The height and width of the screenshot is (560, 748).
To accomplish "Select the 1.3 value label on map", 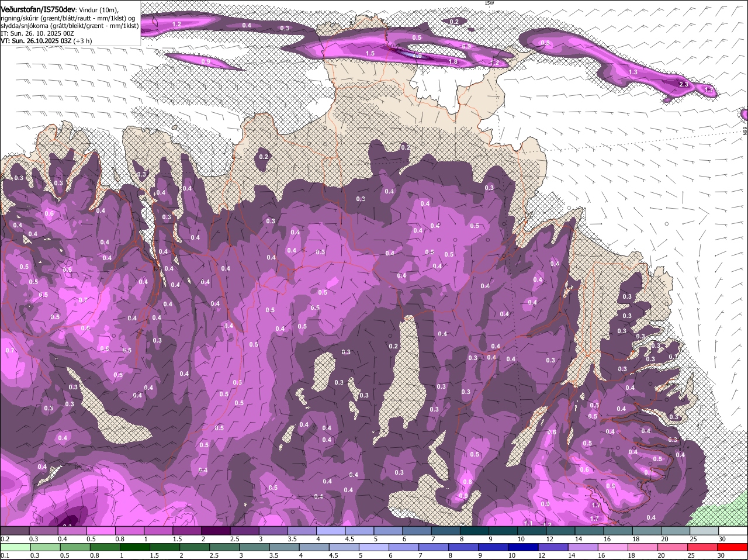I will tap(633, 72).
